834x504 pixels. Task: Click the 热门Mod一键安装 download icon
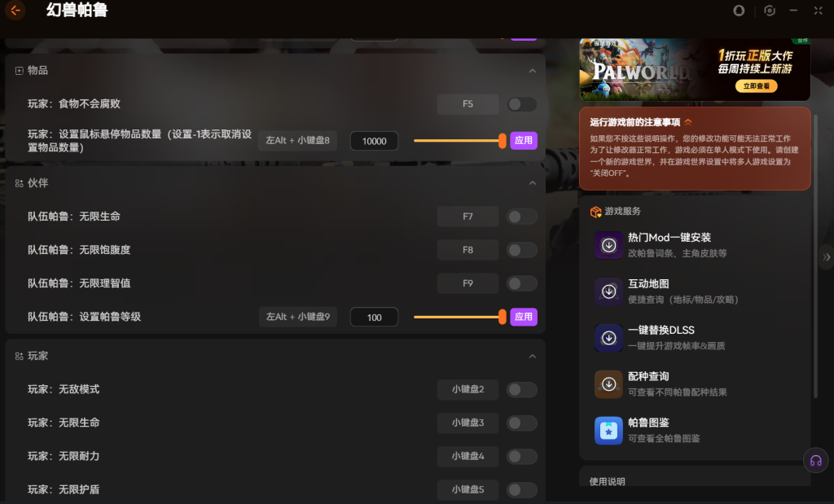[x=608, y=245]
